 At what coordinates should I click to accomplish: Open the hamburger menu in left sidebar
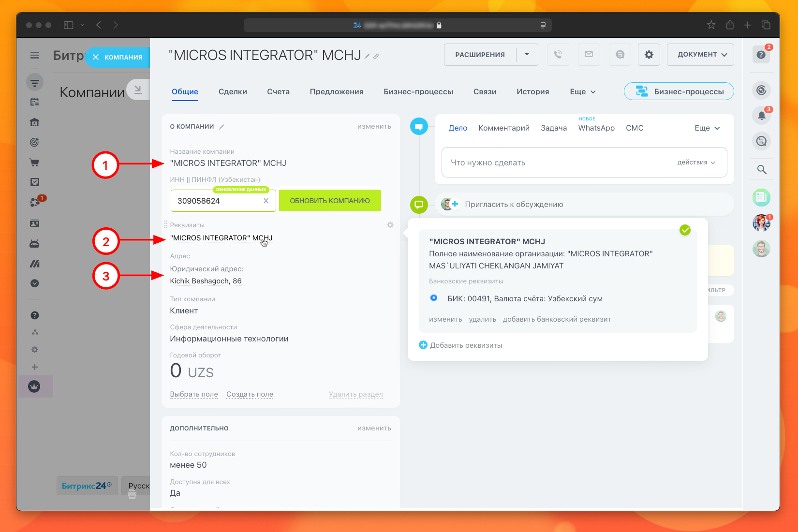tap(35, 55)
